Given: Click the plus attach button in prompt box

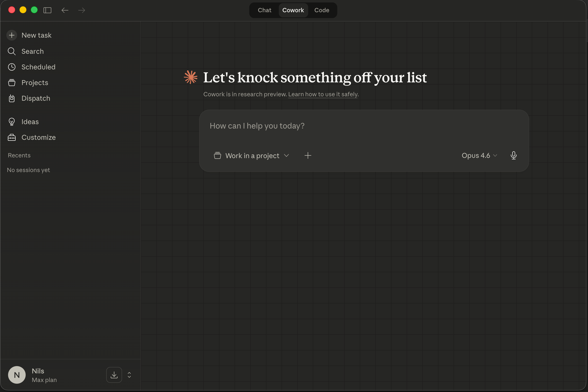Looking at the screenshot, I should (308, 155).
